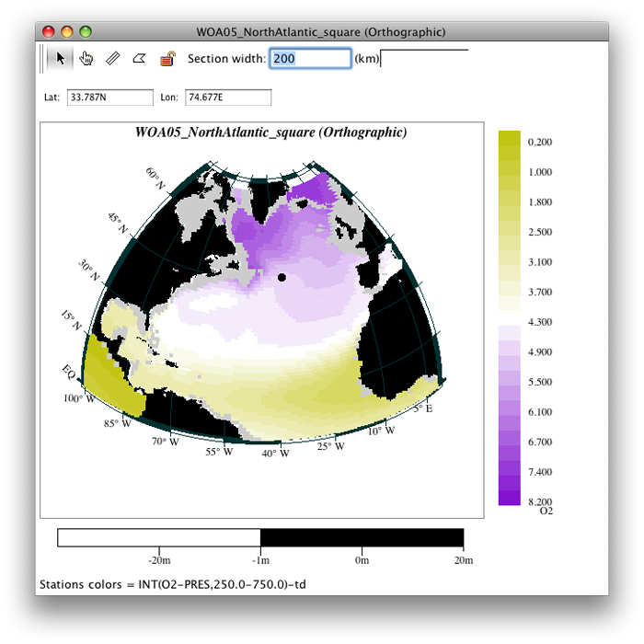The width and height of the screenshot is (644, 644).
Task: Click the Lat coordinate field
Action: pyautogui.click(x=109, y=97)
